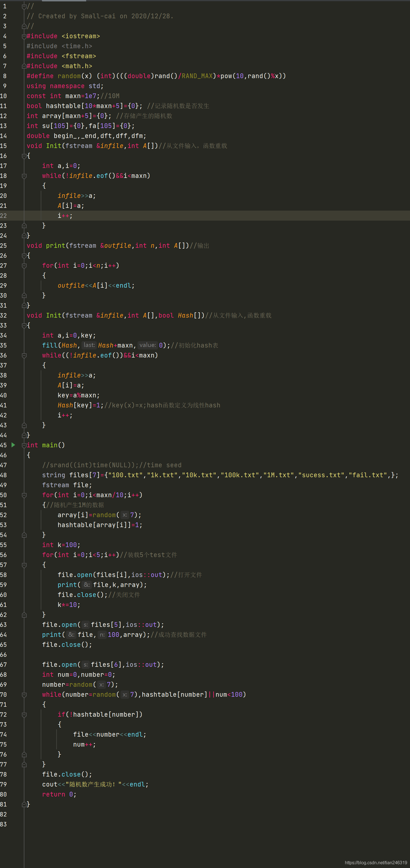Click 'array[i]=random(' on line 52

89,515
